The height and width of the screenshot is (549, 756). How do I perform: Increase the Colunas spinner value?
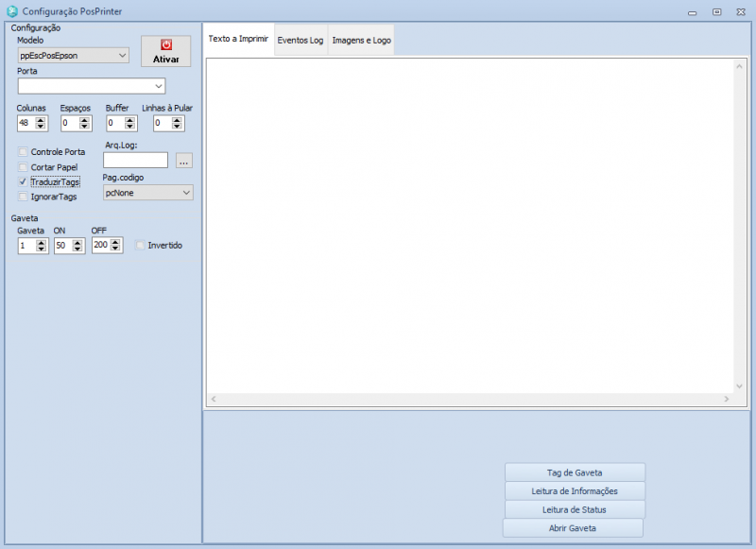pyautogui.click(x=43, y=120)
